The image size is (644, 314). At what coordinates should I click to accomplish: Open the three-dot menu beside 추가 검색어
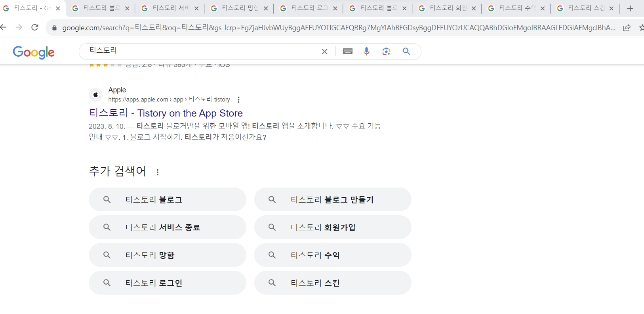coord(158,172)
